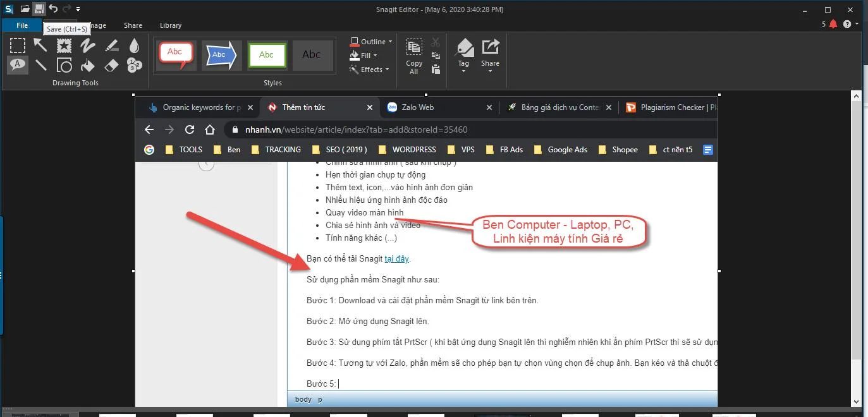Expand the Quick Access Toolbar customize arrow

(x=78, y=9)
